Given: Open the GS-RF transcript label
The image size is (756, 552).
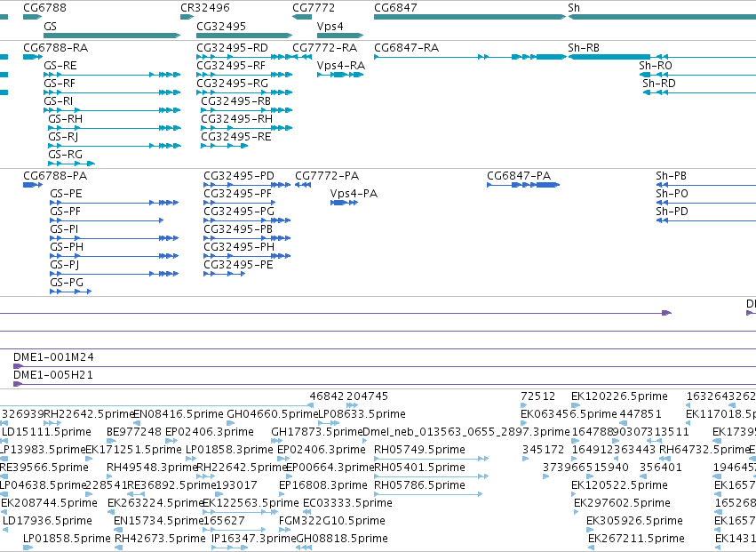Looking at the screenshot, I should (x=60, y=84).
